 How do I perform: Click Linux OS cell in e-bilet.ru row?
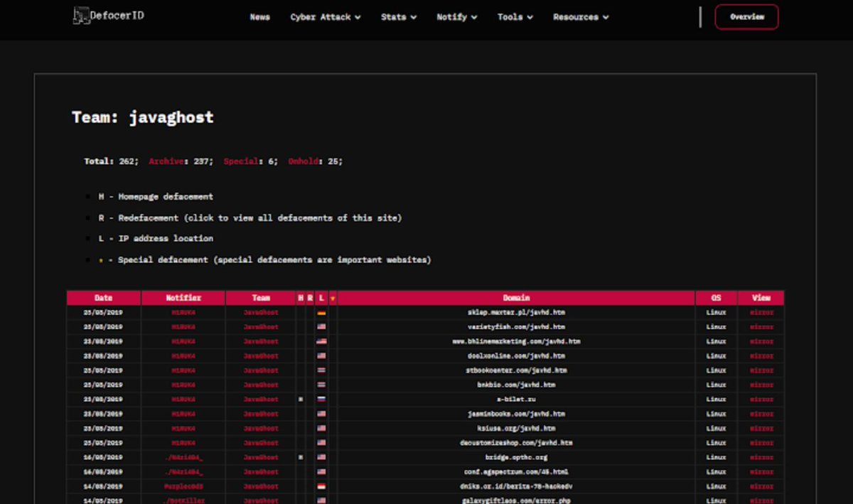click(x=716, y=400)
